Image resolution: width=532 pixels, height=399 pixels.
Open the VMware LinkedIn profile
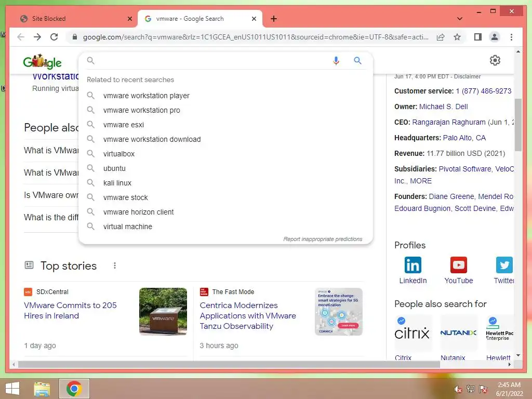(x=413, y=270)
